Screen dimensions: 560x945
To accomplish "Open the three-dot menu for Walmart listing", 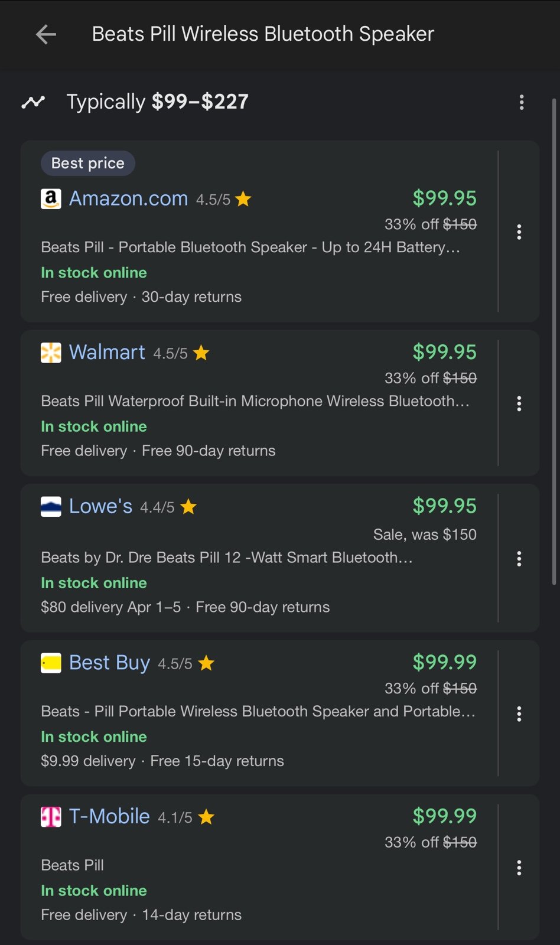I will pyautogui.click(x=519, y=403).
